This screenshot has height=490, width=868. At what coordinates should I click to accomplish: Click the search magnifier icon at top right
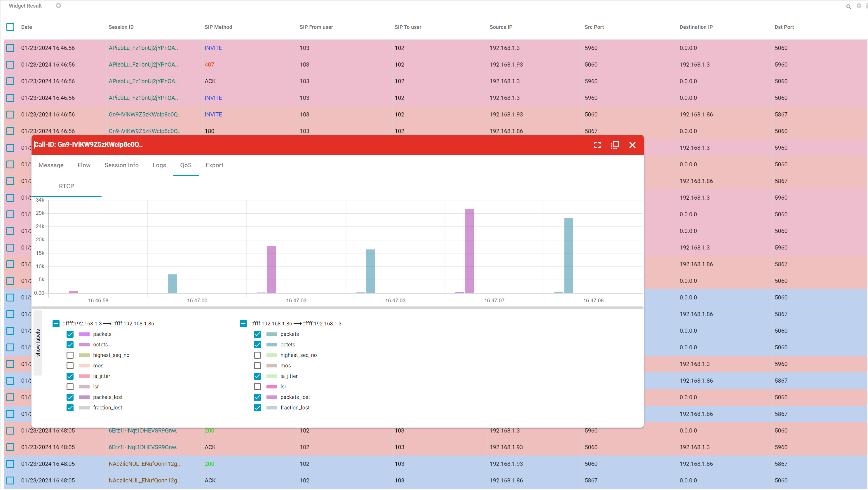[x=848, y=6]
